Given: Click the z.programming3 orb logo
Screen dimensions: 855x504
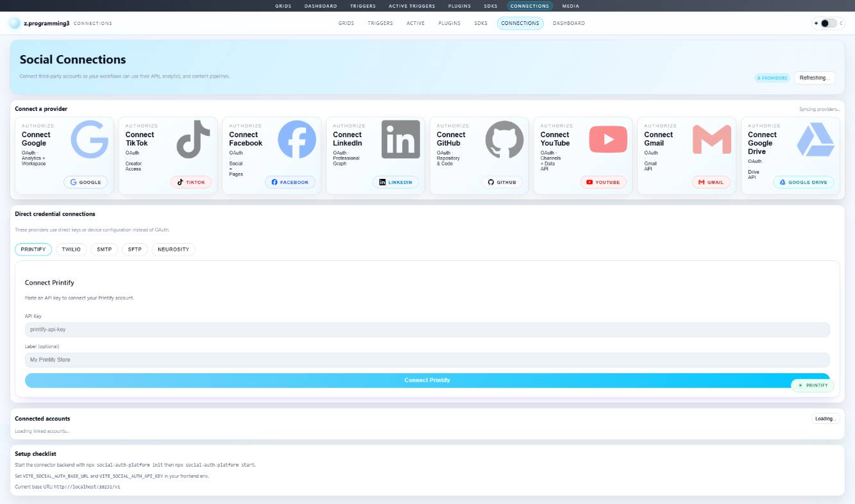Looking at the screenshot, I should pyautogui.click(x=15, y=23).
